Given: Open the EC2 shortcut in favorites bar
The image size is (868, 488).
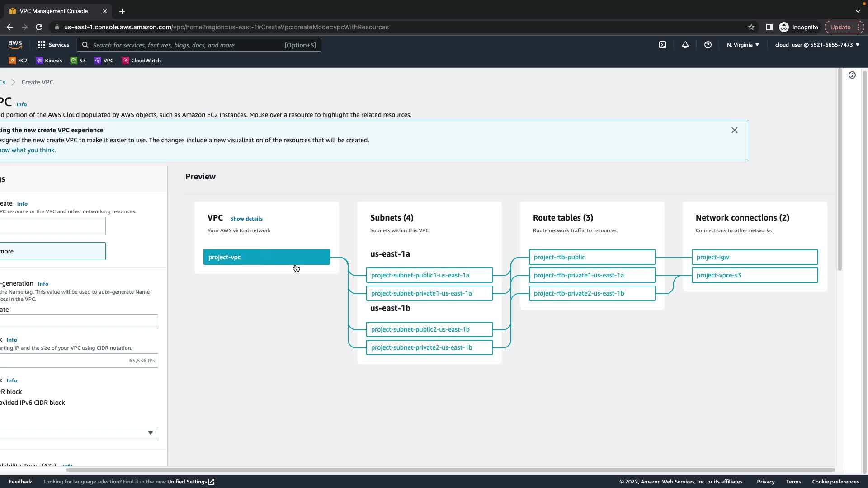Looking at the screenshot, I should (18, 61).
